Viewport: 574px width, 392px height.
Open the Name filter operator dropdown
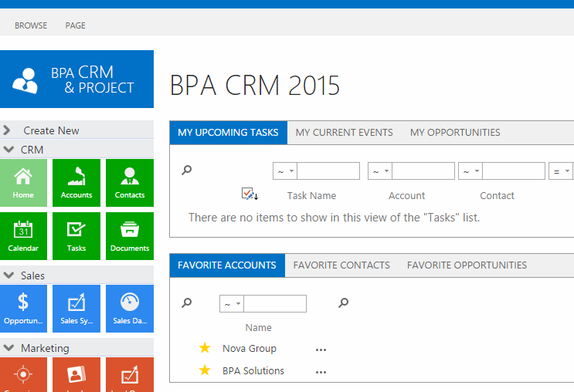pos(232,303)
